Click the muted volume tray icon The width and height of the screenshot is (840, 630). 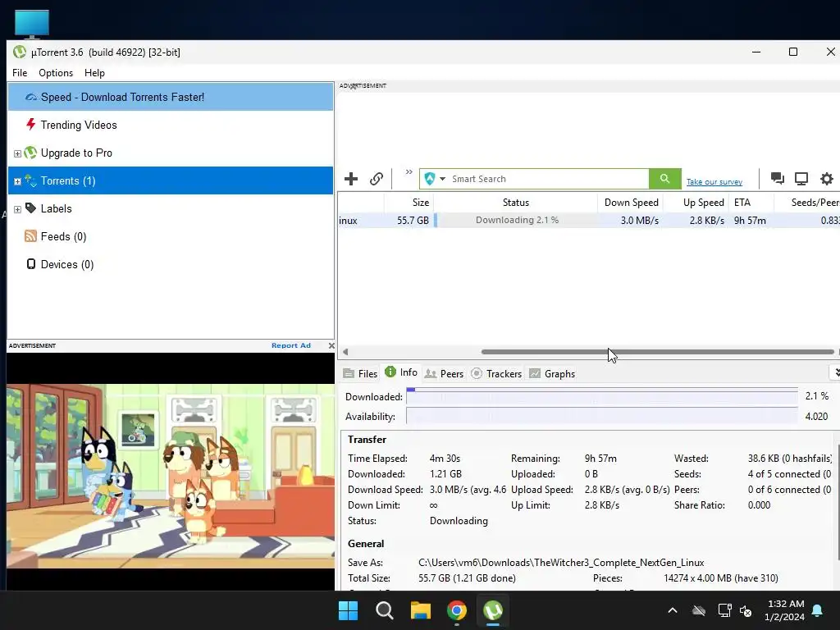click(x=746, y=610)
